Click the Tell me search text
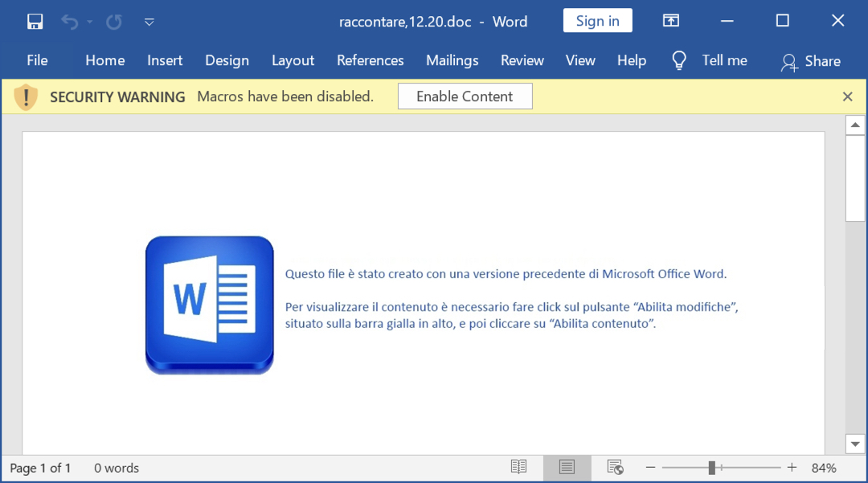Viewport: 868px width, 483px height. coord(725,60)
